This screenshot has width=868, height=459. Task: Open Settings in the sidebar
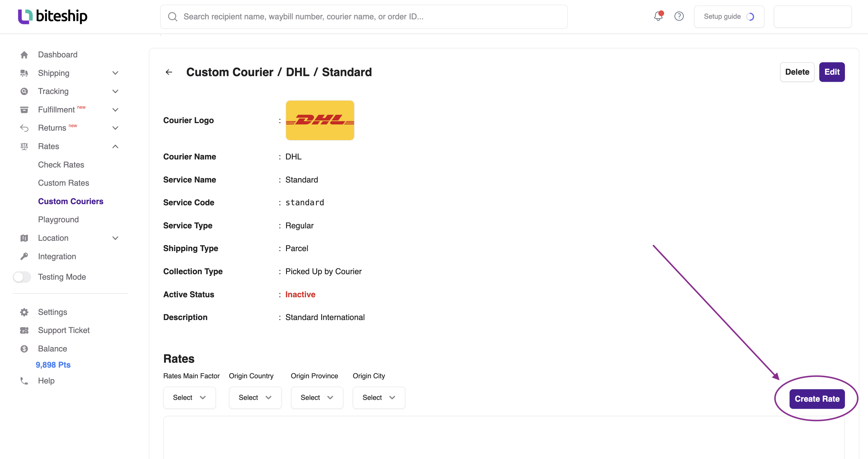[x=52, y=312]
